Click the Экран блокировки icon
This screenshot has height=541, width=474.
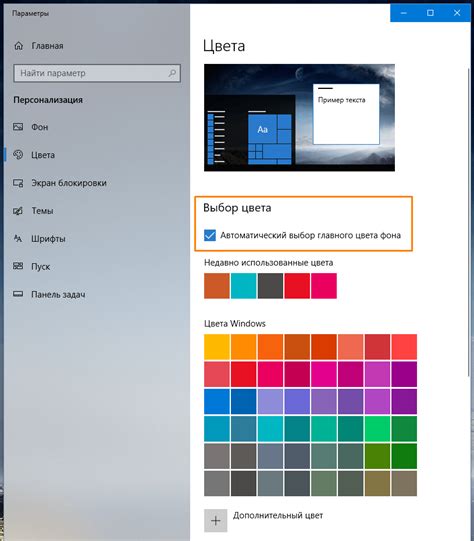tap(18, 183)
